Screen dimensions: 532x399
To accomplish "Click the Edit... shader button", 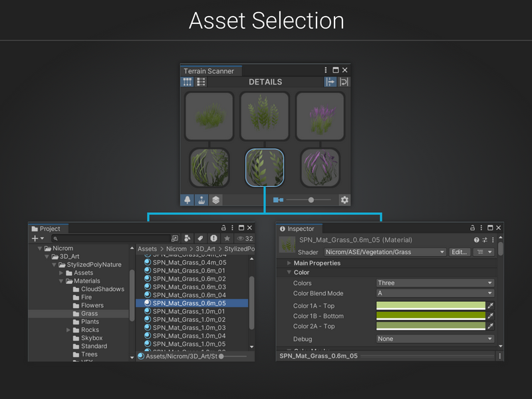I will point(460,252).
